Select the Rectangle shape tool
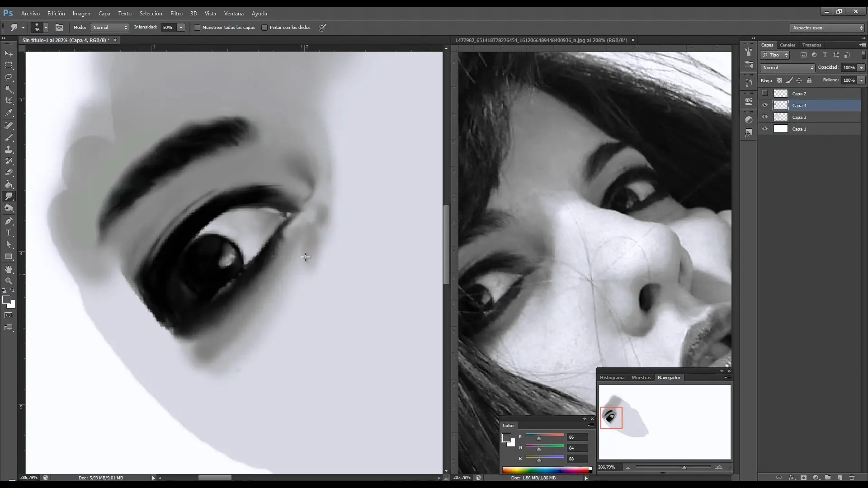The height and width of the screenshot is (488, 868). pos(9,257)
